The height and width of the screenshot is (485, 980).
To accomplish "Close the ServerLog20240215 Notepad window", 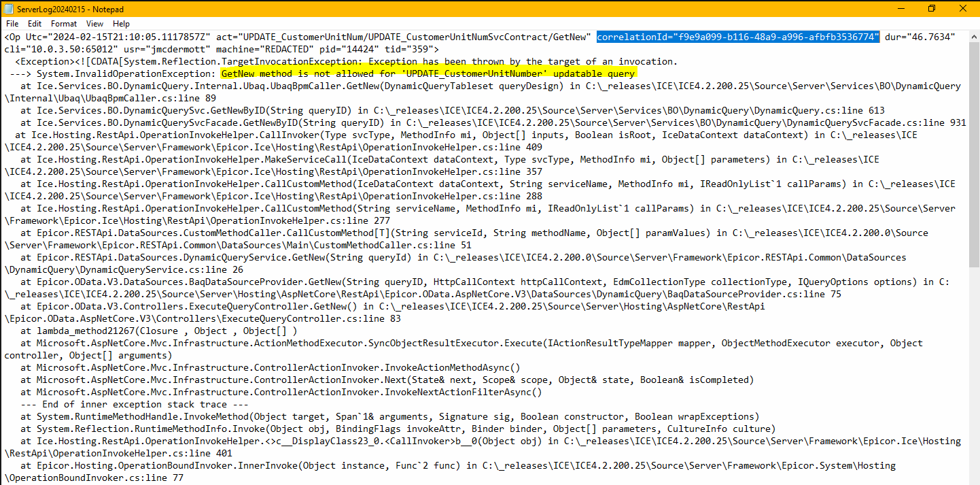I will (963, 7).
